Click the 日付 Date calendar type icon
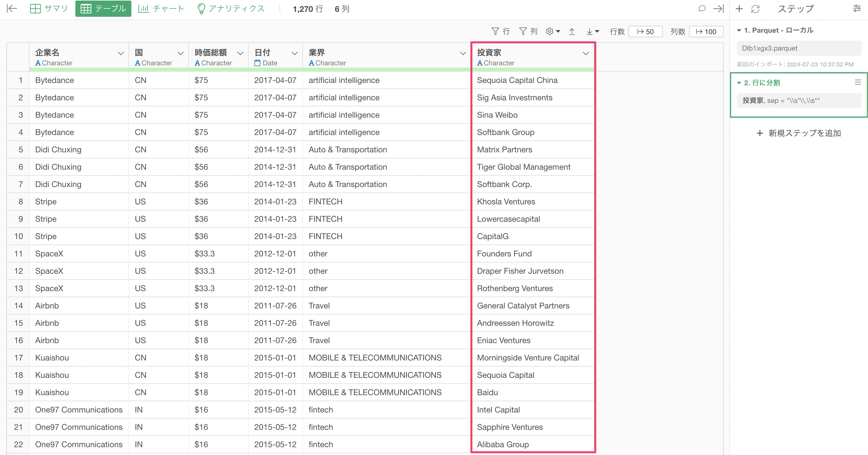Image resolution: width=868 pixels, height=455 pixels. (258, 63)
